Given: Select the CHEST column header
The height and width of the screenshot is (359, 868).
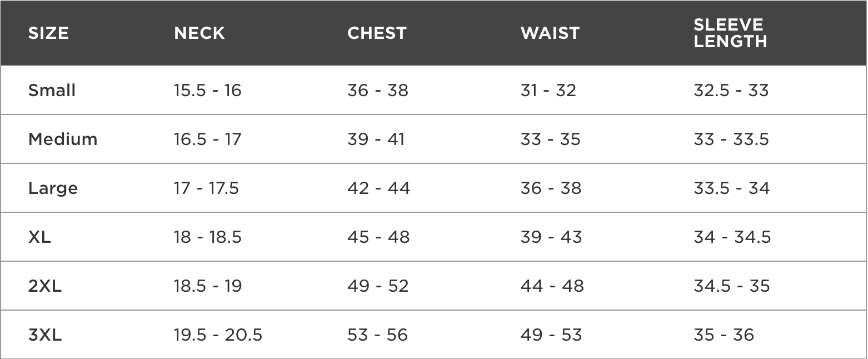Looking at the screenshot, I should 377,33.
